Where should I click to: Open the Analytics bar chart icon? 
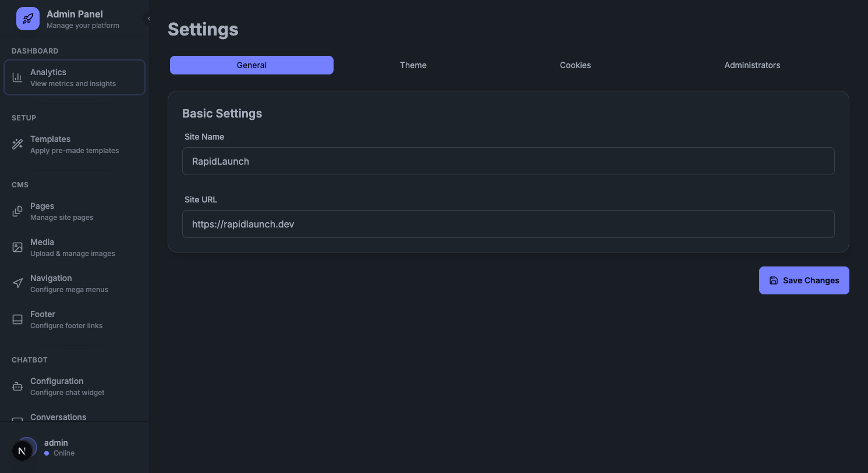(x=17, y=77)
